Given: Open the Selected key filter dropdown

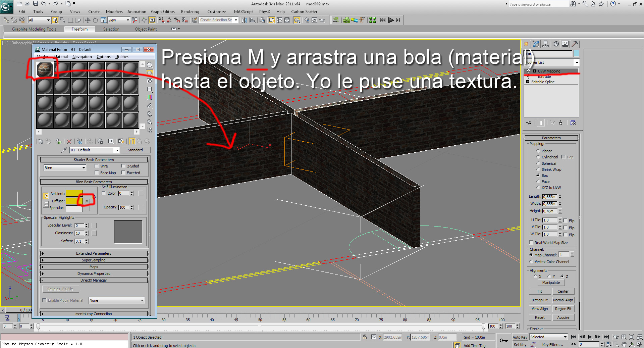Looking at the screenshot, I should tap(548, 337).
